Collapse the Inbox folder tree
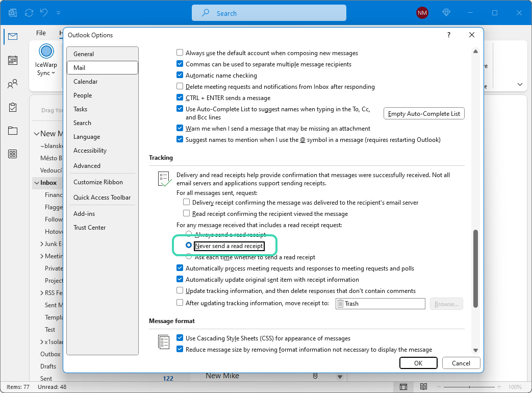This screenshot has width=532, height=393. coord(36,183)
